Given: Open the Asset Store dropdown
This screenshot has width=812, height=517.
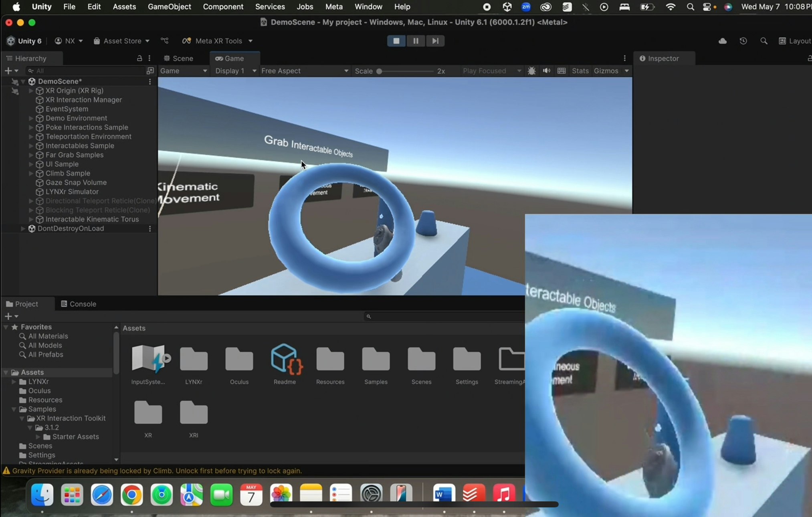Looking at the screenshot, I should [x=121, y=41].
